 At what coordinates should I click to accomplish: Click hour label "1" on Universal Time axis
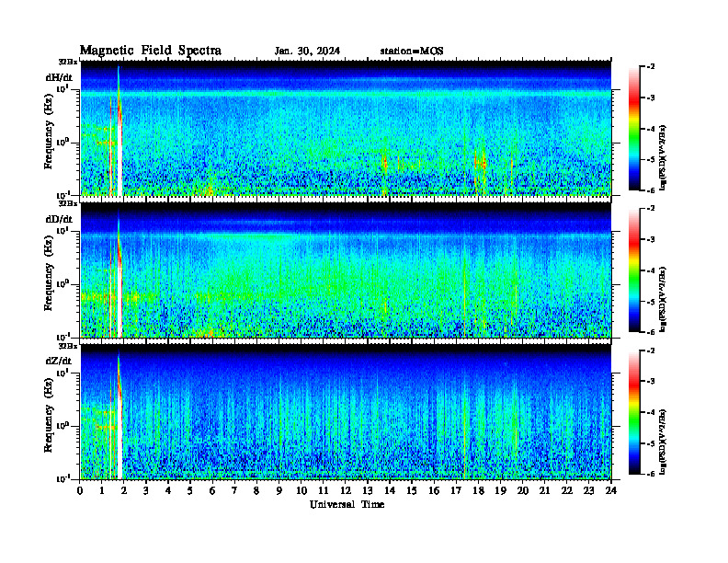coord(102,491)
